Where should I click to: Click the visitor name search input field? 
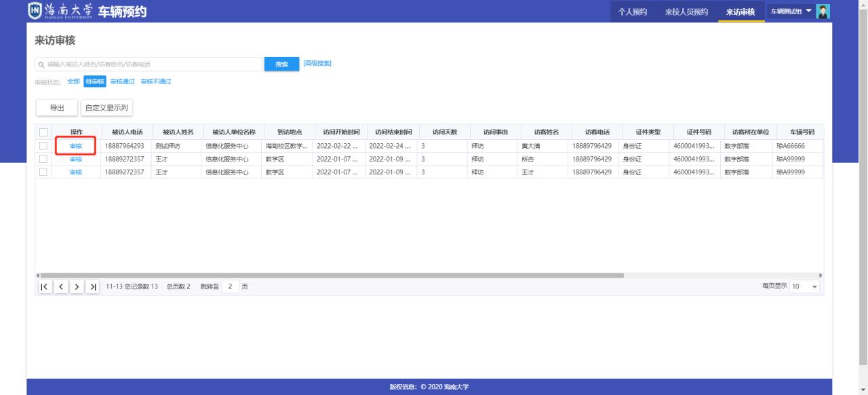coord(149,64)
